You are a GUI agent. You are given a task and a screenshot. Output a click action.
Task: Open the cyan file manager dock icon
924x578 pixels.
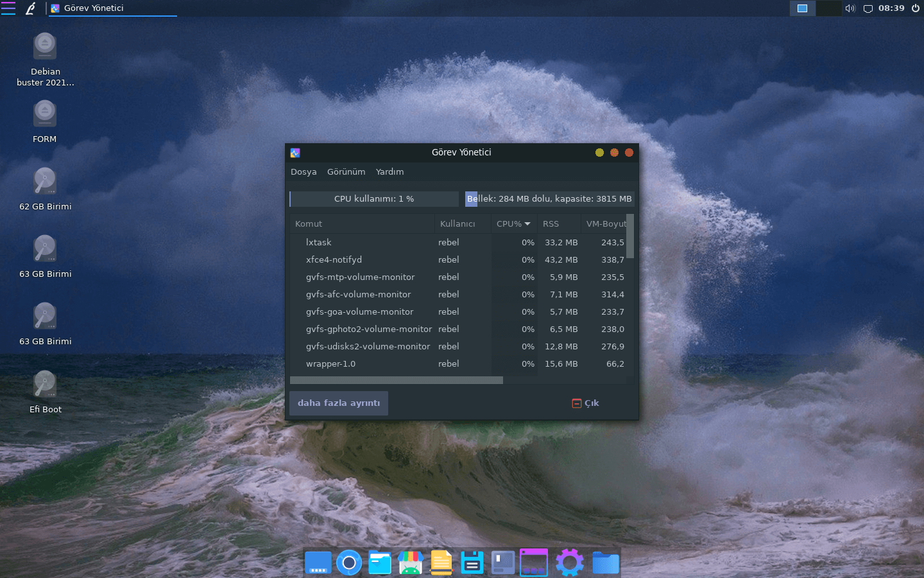380,563
